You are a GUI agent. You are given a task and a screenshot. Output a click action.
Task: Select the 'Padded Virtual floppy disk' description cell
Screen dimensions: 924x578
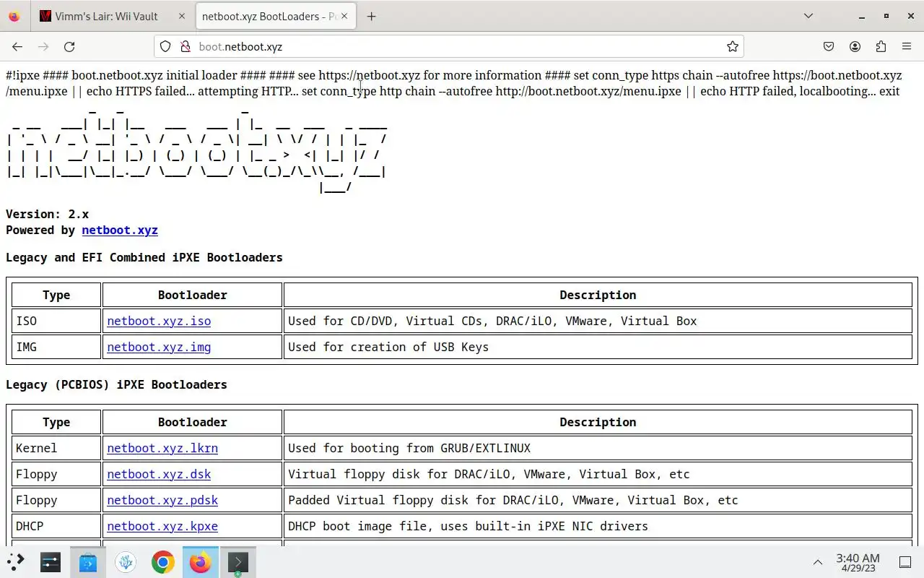(598, 500)
